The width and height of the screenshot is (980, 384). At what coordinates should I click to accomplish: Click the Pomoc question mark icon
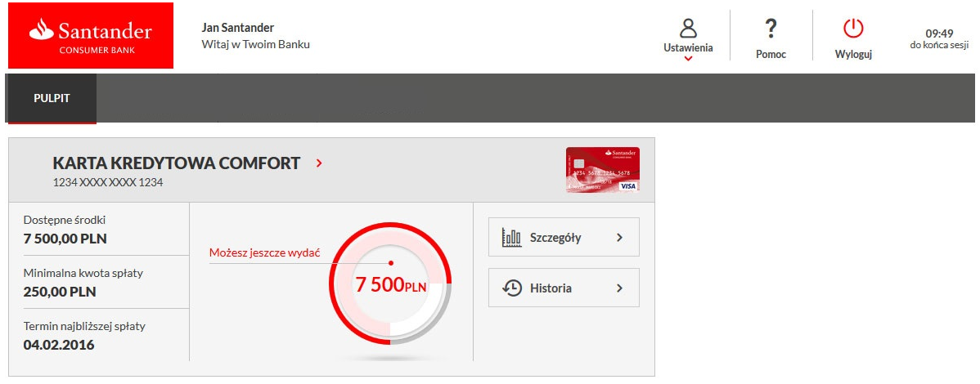tap(771, 29)
